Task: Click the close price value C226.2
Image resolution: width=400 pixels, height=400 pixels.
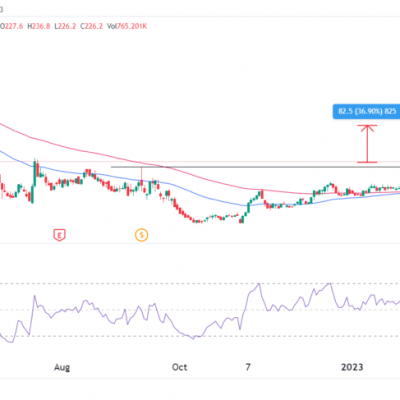Action: (x=91, y=26)
